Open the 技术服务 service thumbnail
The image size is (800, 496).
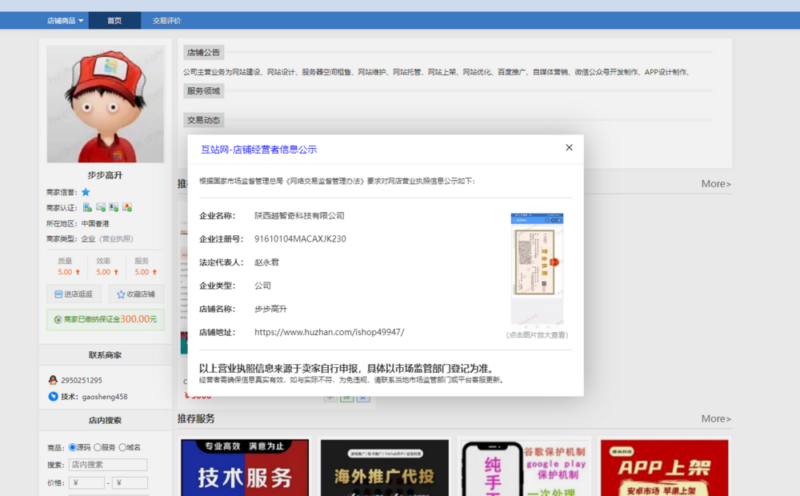(x=245, y=467)
